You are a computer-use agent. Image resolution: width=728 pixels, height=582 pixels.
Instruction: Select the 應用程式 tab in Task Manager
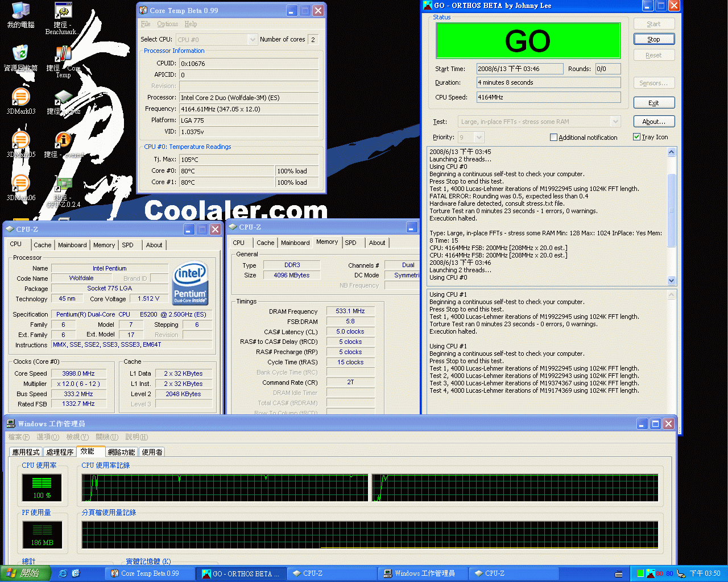point(26,452)
